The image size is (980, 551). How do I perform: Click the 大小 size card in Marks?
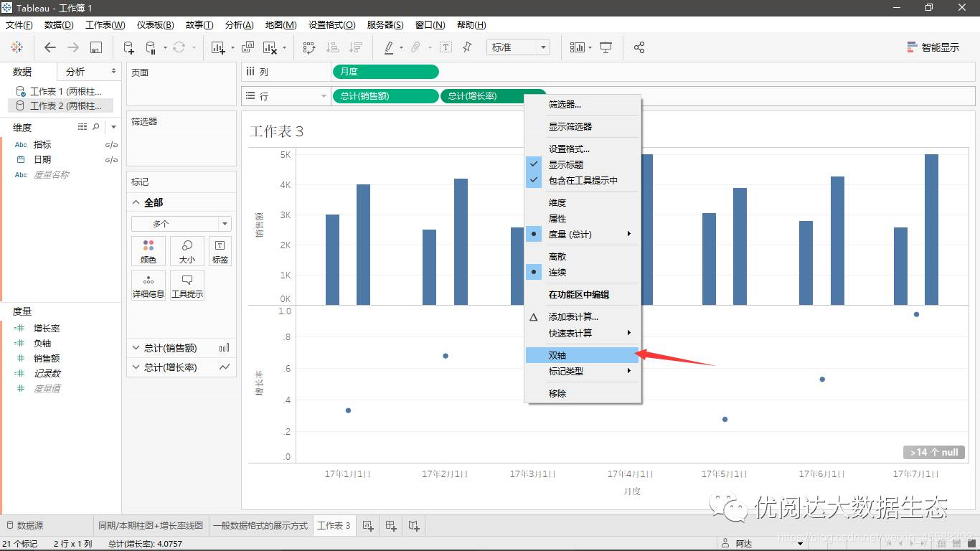click(187, 251)
